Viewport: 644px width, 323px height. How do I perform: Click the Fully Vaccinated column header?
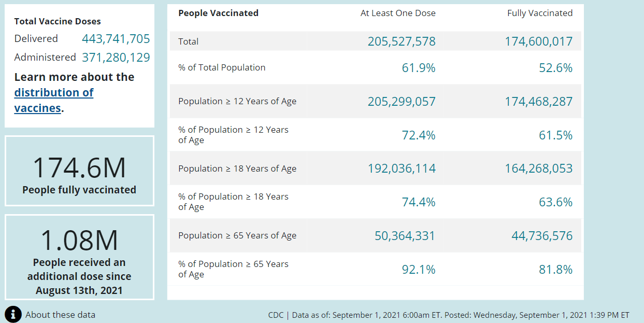pos(540,13)
